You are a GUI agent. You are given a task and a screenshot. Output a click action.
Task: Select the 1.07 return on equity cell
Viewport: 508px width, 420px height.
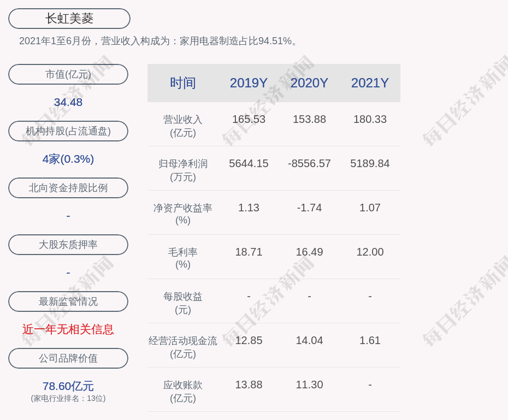370,208
